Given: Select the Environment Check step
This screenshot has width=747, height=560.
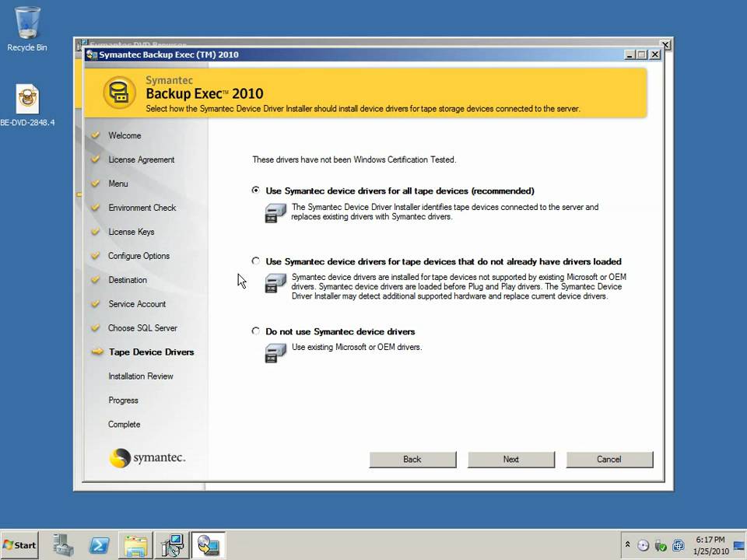Looking at the screenshot, I should [142, 208].
